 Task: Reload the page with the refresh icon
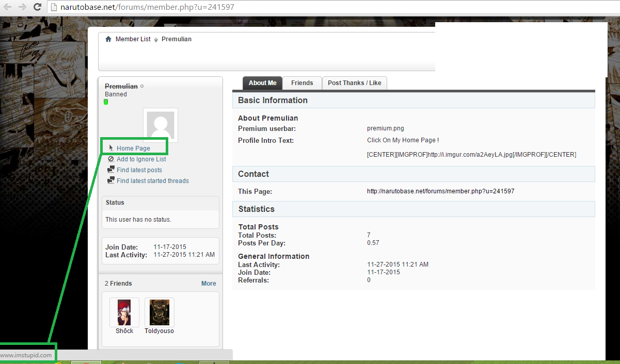click(37, 7)
